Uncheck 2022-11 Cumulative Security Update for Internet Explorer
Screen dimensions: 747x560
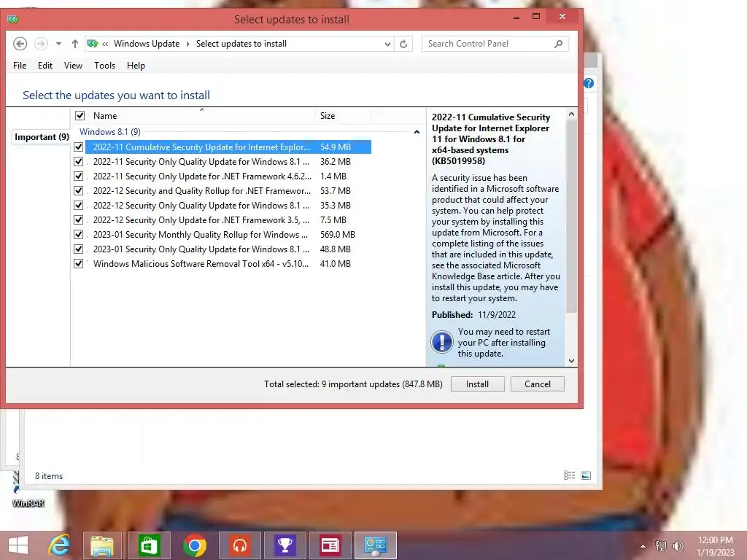click(x=79, y=147)
